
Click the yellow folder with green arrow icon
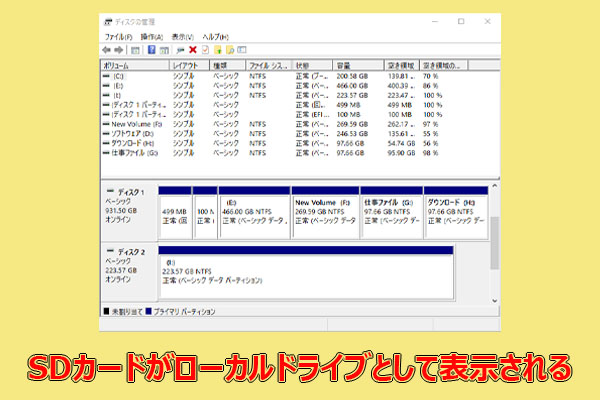(218, 50)
